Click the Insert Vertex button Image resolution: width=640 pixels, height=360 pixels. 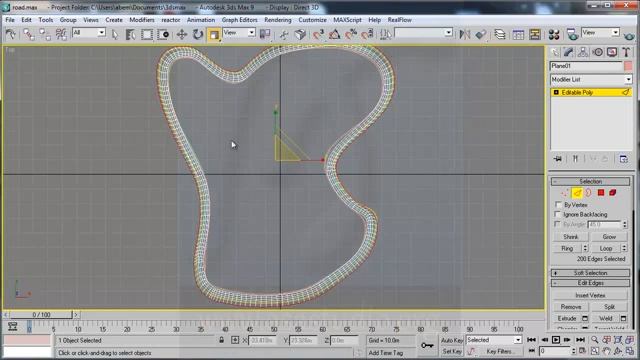click(590, 295)
